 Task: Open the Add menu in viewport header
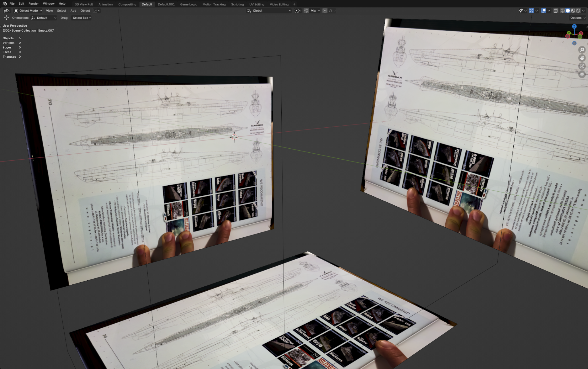point(73,11)
